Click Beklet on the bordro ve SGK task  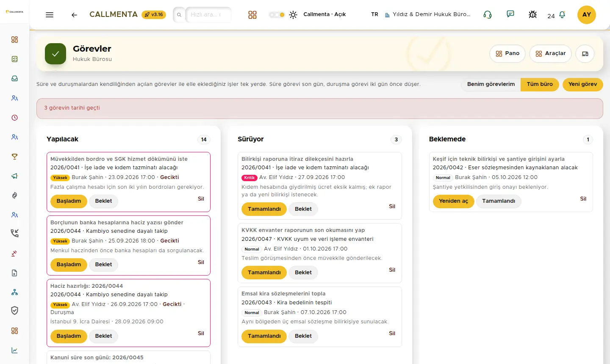(x=103, y=201)
